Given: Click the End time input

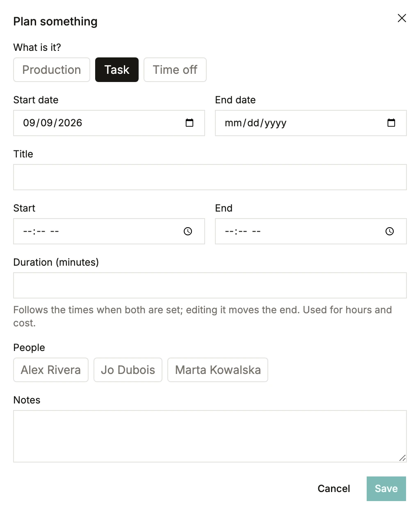Looking at the screenshot, I should pos(311,231).
